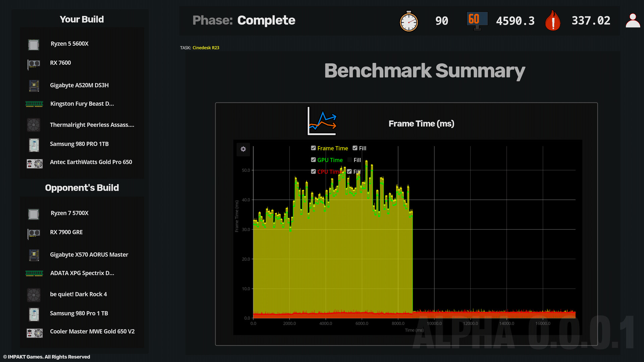Click the 60 FPS monitor icon
This screenshot has height=362, width=644.
pyautogui.click(x=477, y=21)
